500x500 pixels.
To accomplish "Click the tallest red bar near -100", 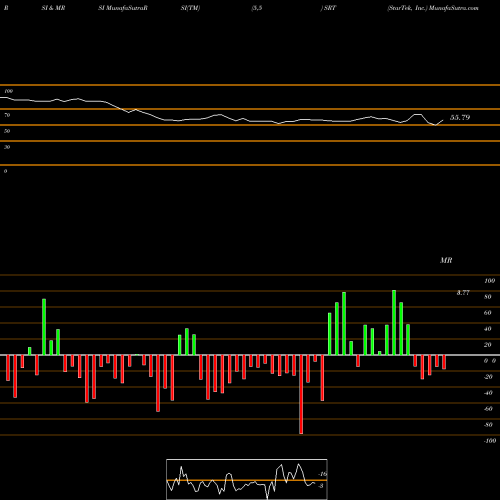I will [301, 394].
